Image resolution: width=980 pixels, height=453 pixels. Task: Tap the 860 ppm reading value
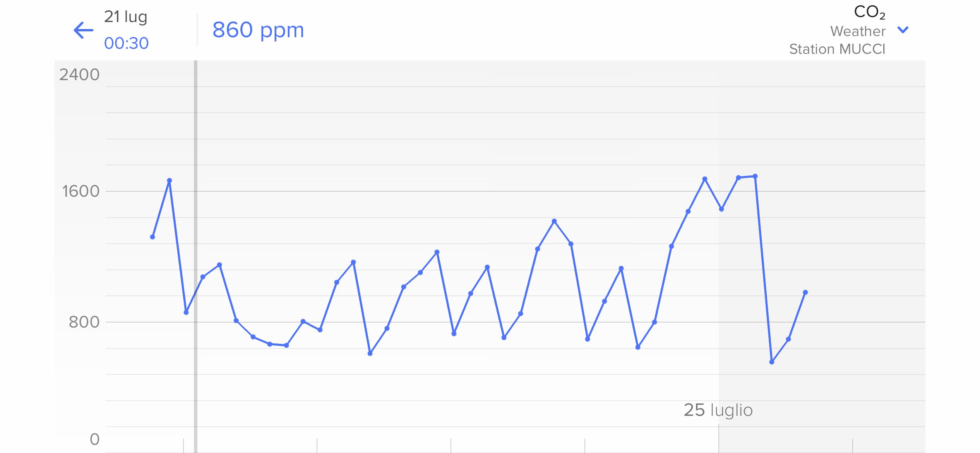pos(258,30)
